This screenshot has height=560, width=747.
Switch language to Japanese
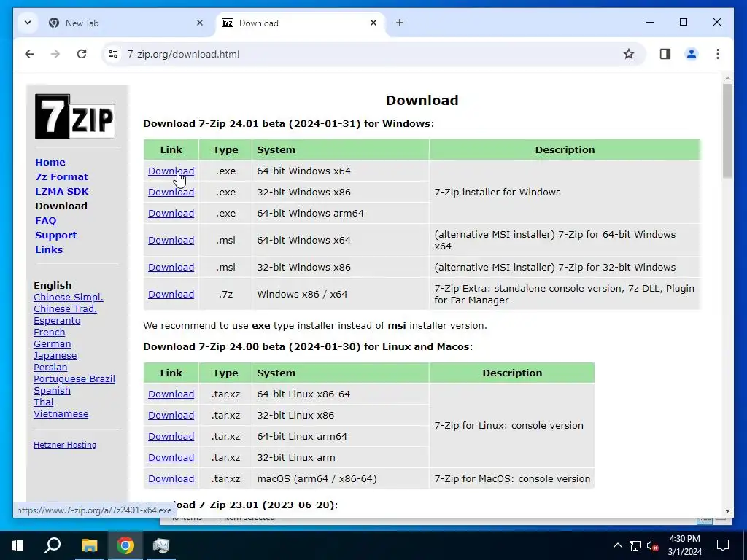[55, 356]
